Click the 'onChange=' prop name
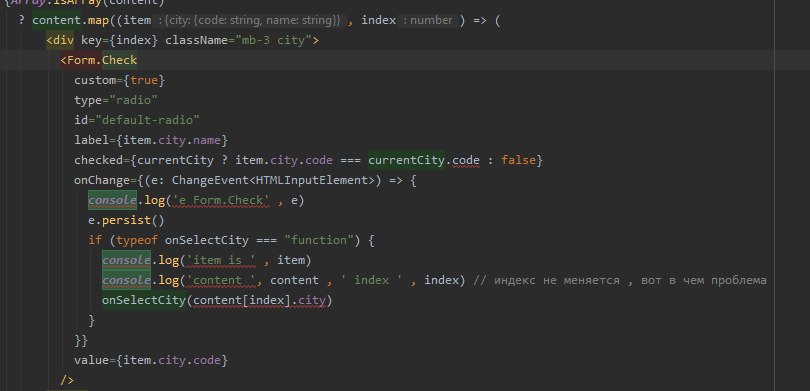This screenshot has height=391, width=810. coord(105,180)
